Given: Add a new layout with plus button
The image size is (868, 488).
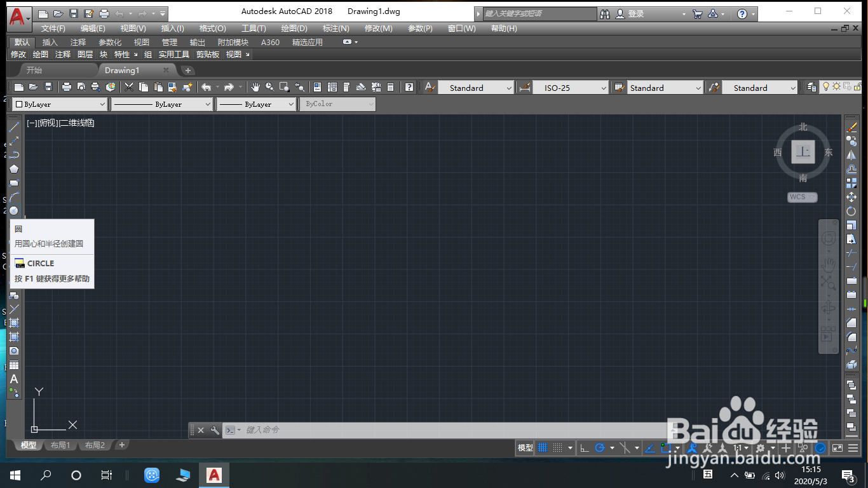Looking at the screenshot, I should [x=122, y=445].
